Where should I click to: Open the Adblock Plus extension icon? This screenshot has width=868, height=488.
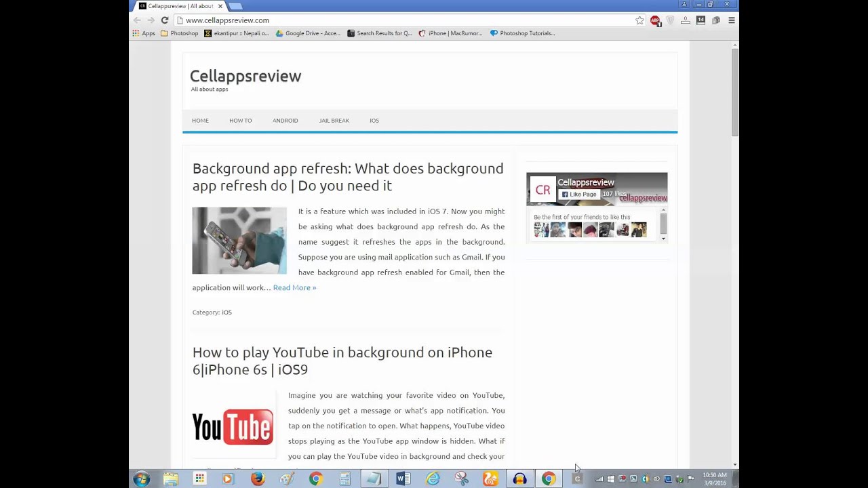655,20
